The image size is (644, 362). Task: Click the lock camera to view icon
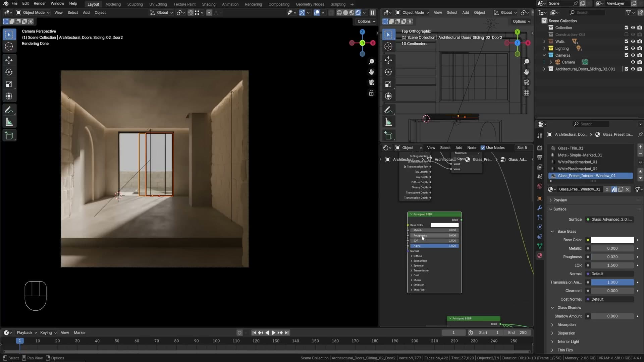coord(371,93)
